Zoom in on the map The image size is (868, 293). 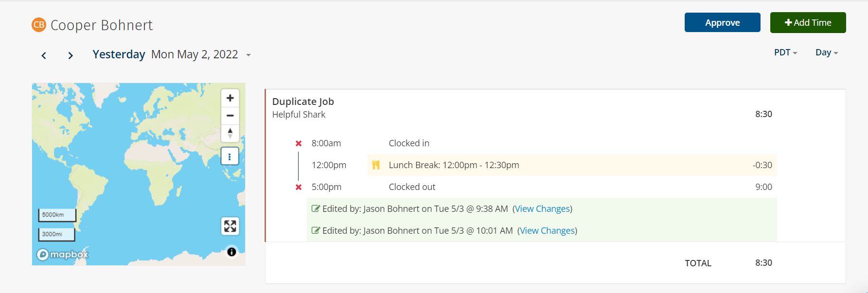point(230,98)
